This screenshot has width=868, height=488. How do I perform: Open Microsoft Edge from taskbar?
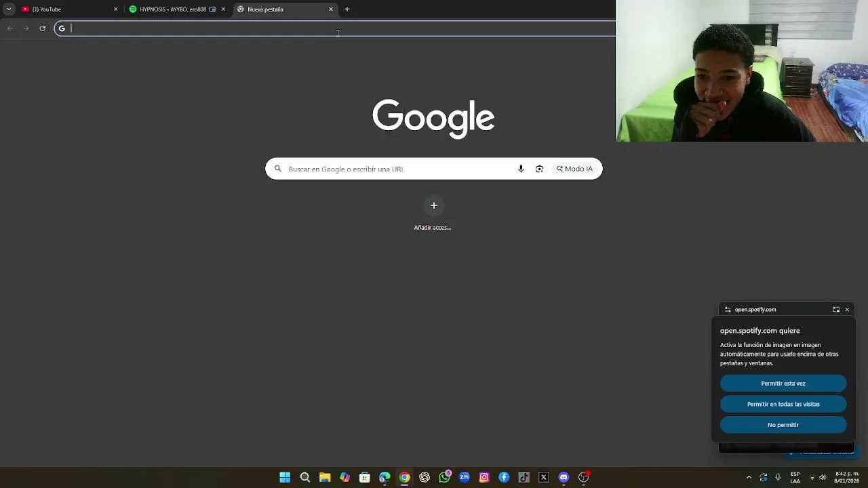(384, 477)
